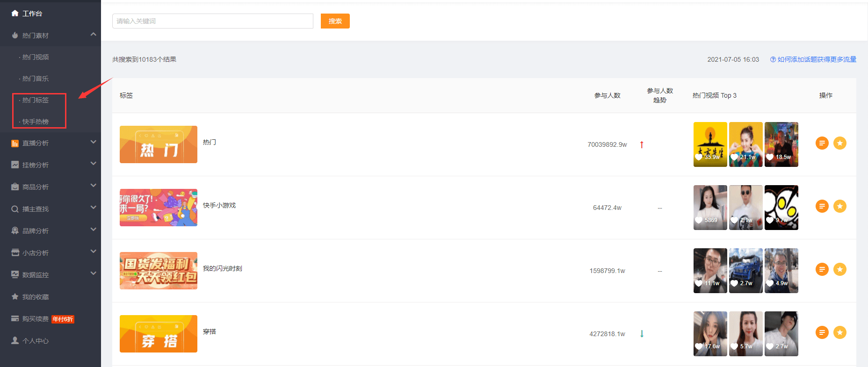
Task: Go to 我的收藏 menu entry
Action: tap(36, 297)
